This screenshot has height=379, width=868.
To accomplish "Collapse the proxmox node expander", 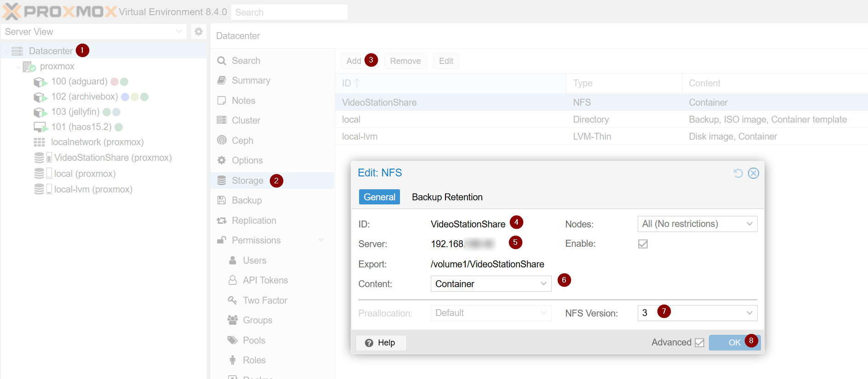I will coord(18,67).
